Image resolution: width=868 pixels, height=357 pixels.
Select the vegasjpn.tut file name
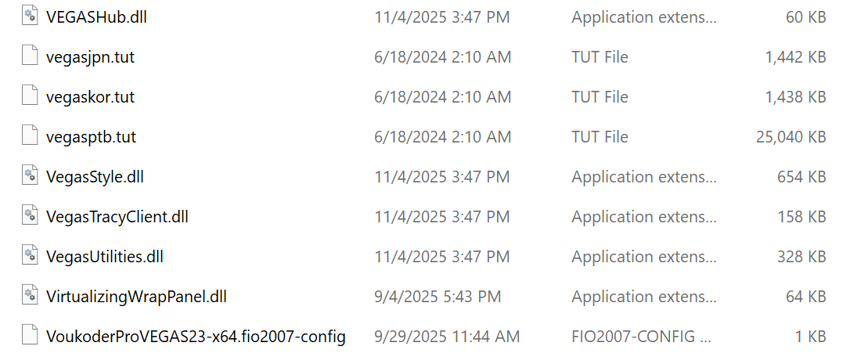click(90, 56)
